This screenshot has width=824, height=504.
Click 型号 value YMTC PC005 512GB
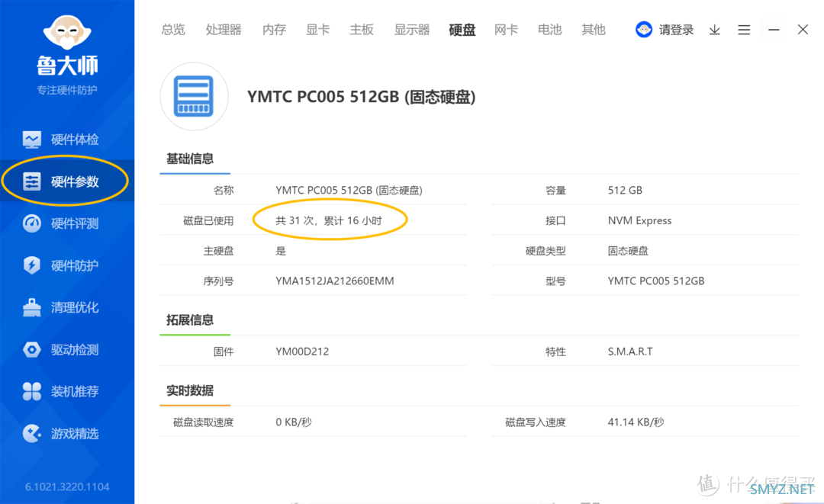pos(656,281)
